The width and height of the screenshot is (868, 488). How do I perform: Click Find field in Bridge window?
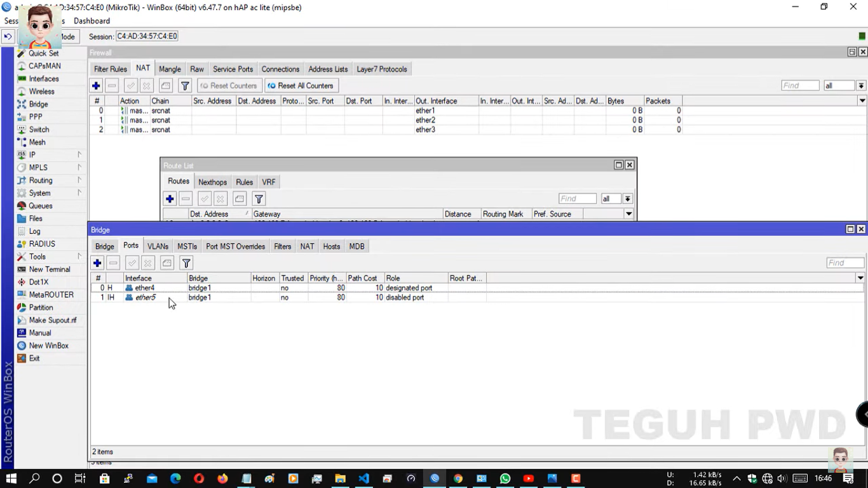click(x=845, y=263)
